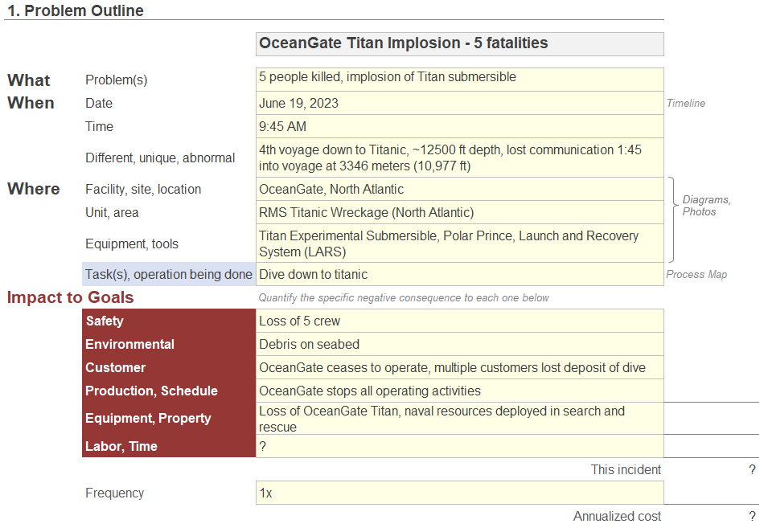Click the Production, Schedule impact cell

click(459, 391)
